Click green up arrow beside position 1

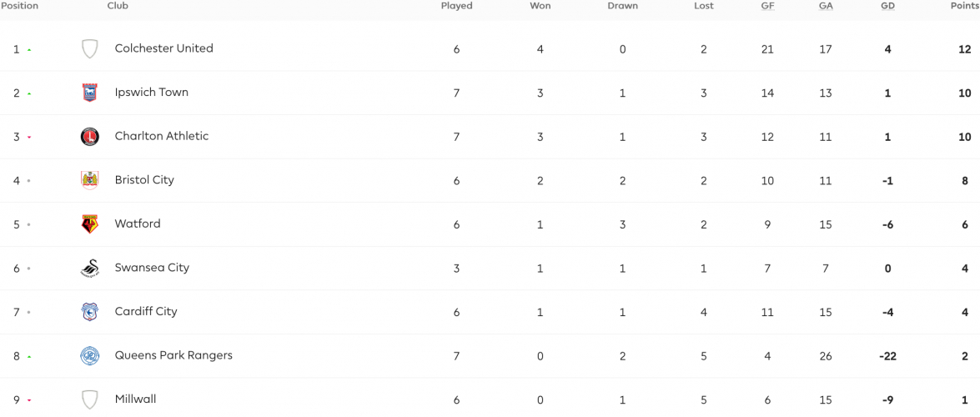29,49
